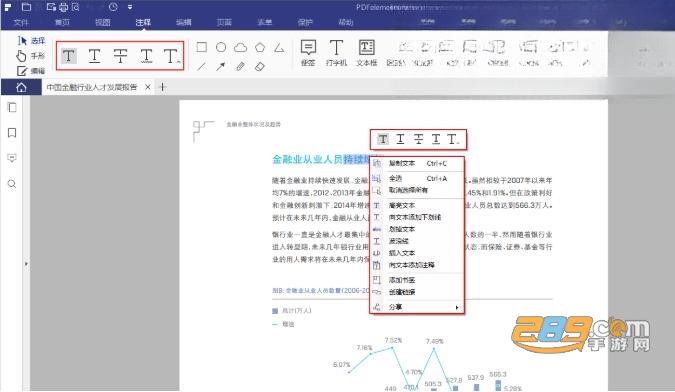
Task: Click the clock history icon in title bar
Action: click(113, 7)
